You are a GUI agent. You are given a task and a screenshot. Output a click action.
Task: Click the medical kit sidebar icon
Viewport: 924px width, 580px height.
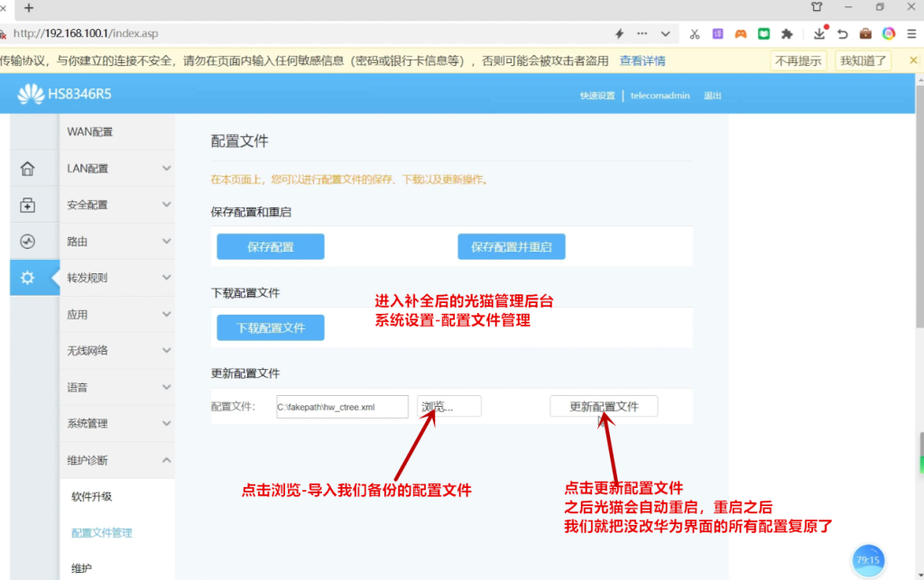pos(27,206)
